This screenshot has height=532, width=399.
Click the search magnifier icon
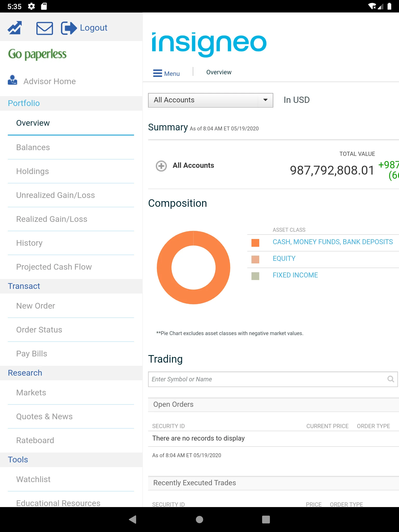tap(390, 379)
